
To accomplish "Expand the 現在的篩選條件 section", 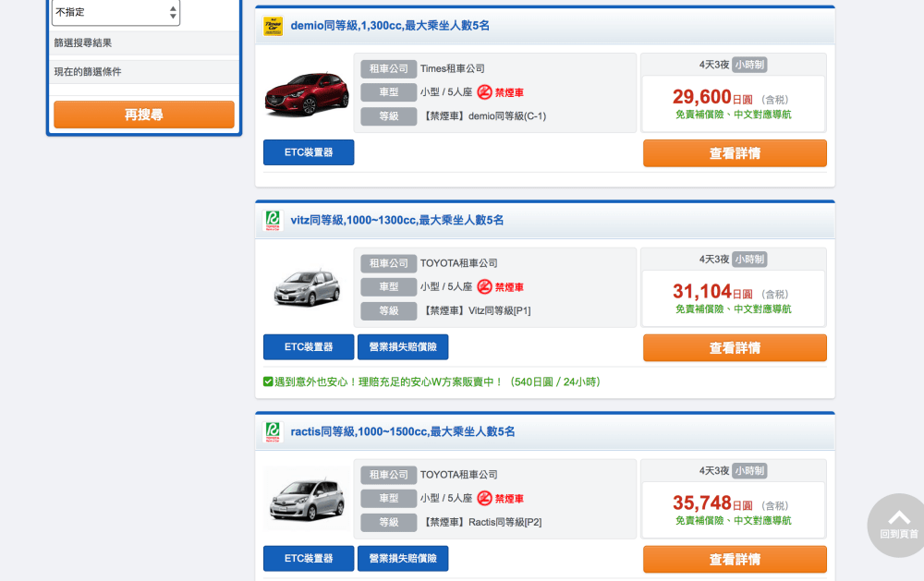I will (144, 72).
